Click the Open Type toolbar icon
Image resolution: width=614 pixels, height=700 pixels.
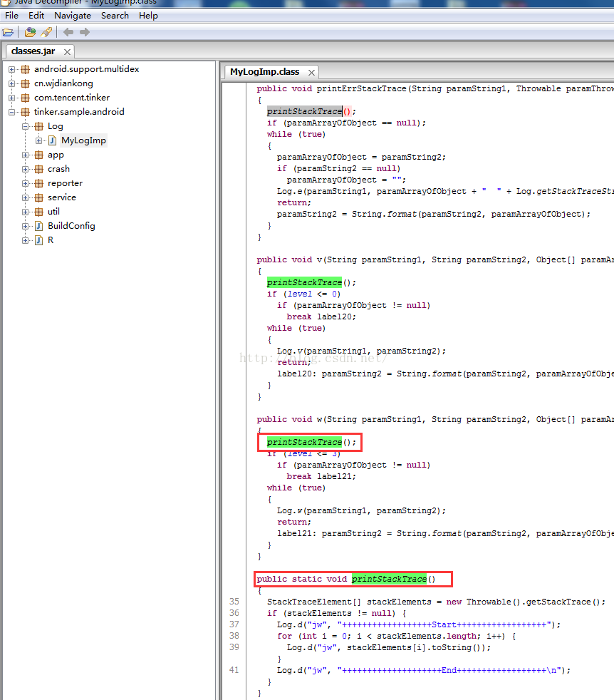pyautogui.click(x=30, y=32)
